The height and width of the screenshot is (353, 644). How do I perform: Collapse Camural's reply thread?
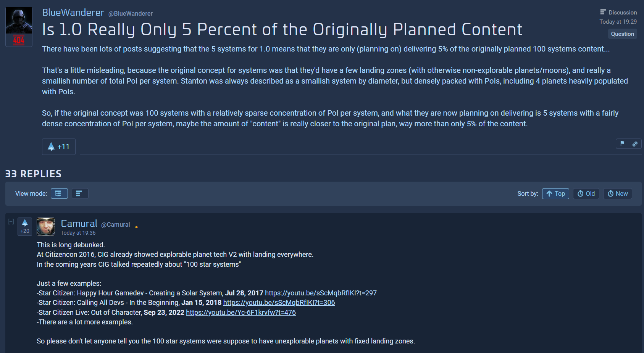(x=11, y=221)
